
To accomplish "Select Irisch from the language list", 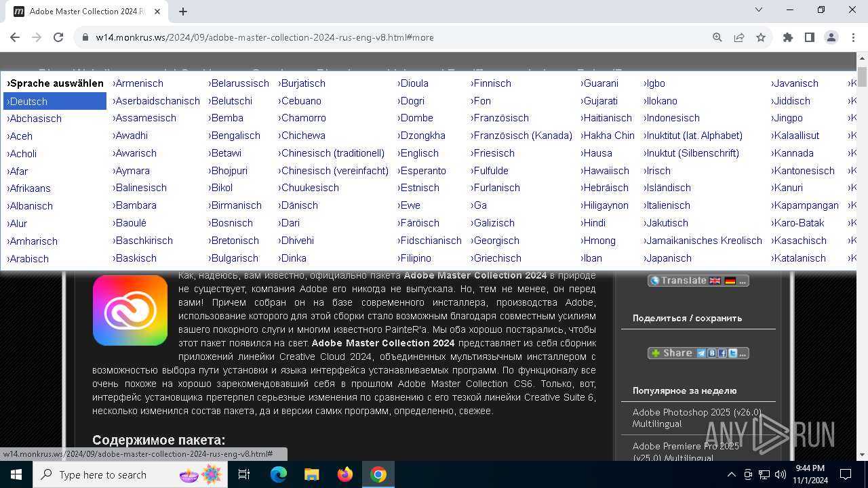I will 657,171.
